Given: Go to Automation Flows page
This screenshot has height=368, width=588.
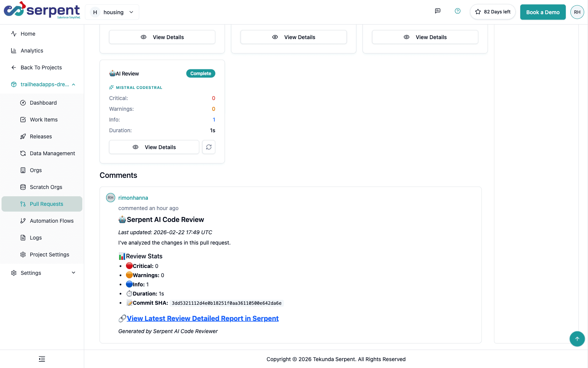Looking at the screenshot, I should [51, 221].
